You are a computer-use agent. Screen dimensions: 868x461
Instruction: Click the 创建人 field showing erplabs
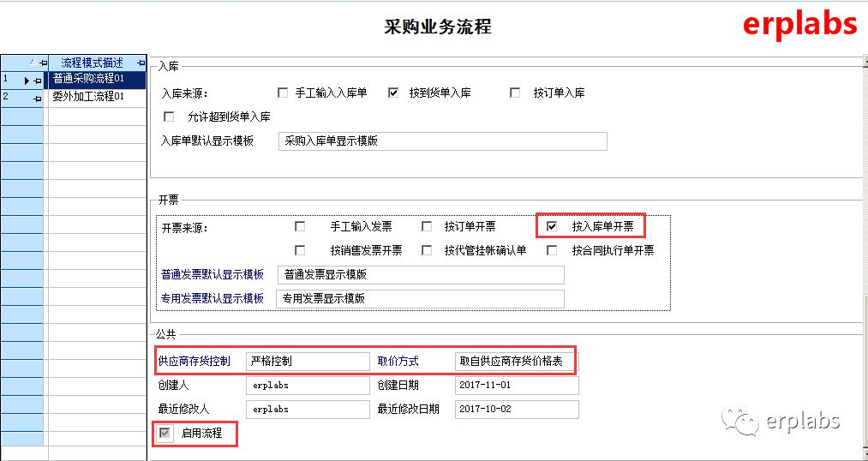tap(308, 386)
